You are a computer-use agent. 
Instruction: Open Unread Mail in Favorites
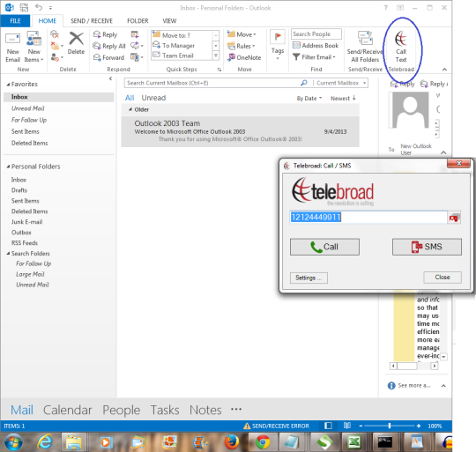coord(28,108)
